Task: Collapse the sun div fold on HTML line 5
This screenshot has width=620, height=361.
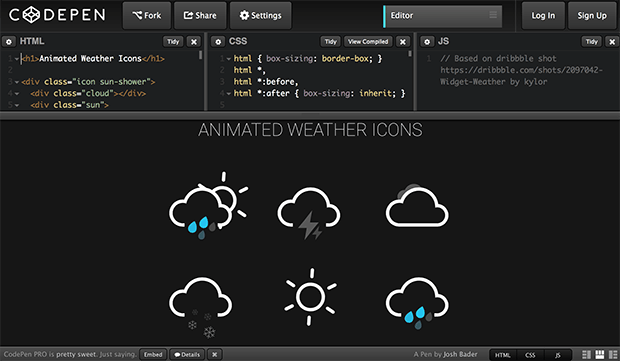Action: [17, 105]
